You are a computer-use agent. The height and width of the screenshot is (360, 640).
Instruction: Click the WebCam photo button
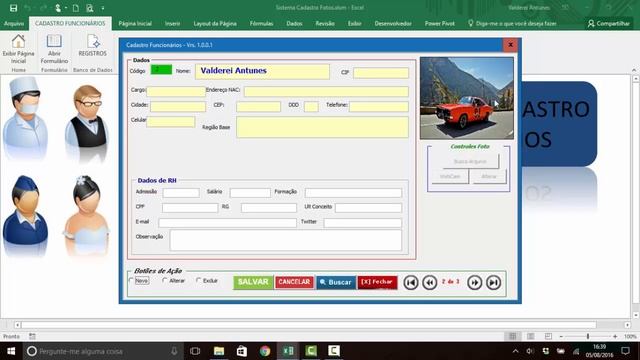pyautogui.click(x=450, y=176)
